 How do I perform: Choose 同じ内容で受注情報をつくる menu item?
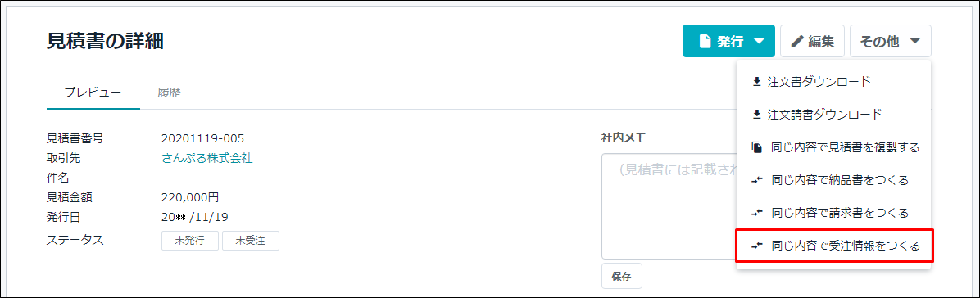tap(834, 246)
